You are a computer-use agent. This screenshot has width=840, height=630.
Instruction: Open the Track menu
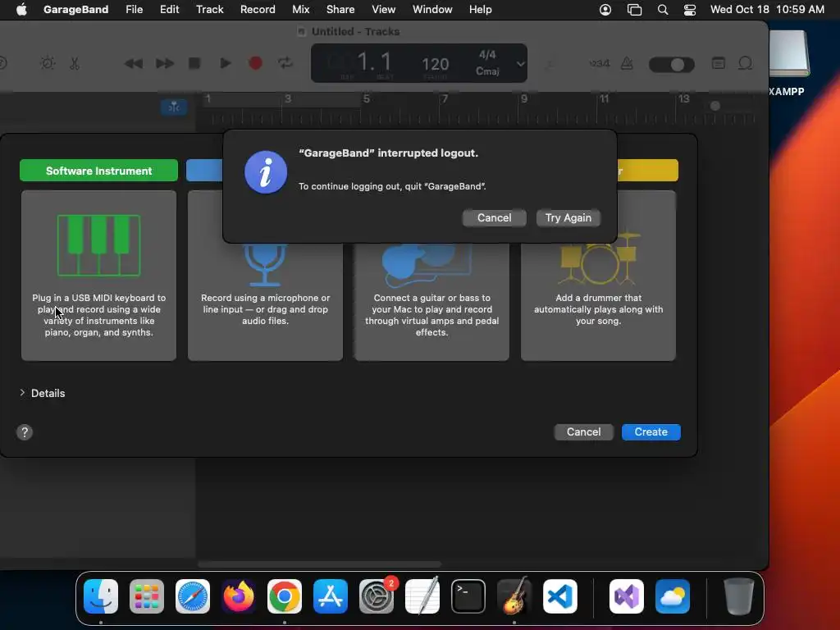click(x=209, y=10)
